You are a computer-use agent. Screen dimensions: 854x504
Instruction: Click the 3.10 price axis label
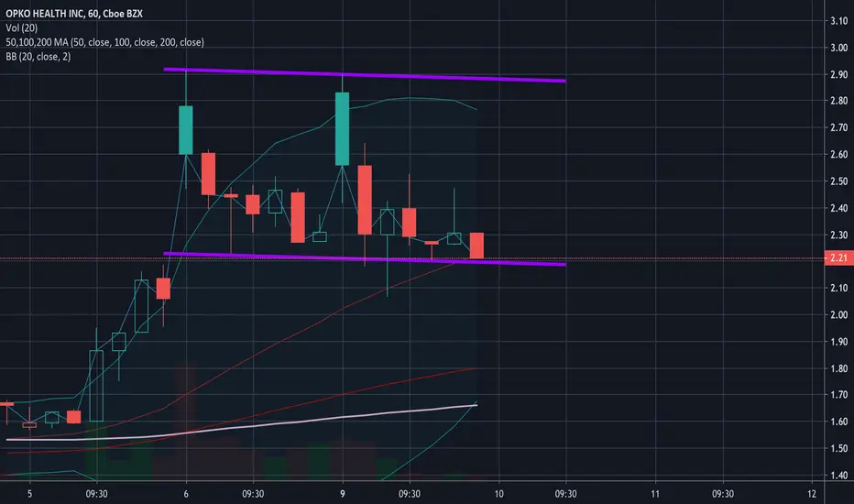838,21
